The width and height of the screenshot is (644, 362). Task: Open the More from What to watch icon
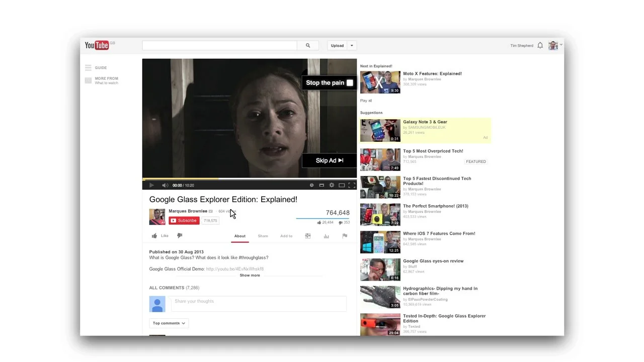pyautogui.click(x=88, y=80)
